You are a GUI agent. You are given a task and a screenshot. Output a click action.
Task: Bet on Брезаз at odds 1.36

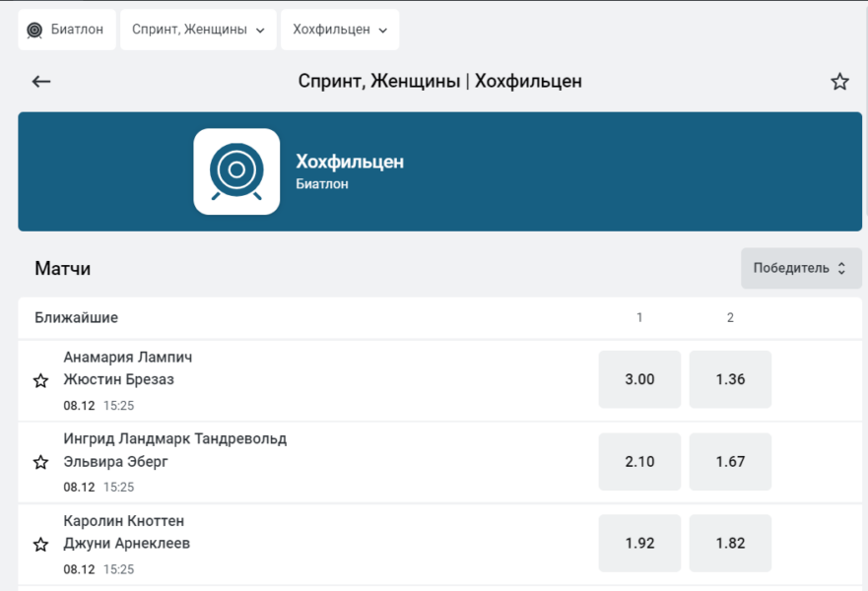[730, 379]
